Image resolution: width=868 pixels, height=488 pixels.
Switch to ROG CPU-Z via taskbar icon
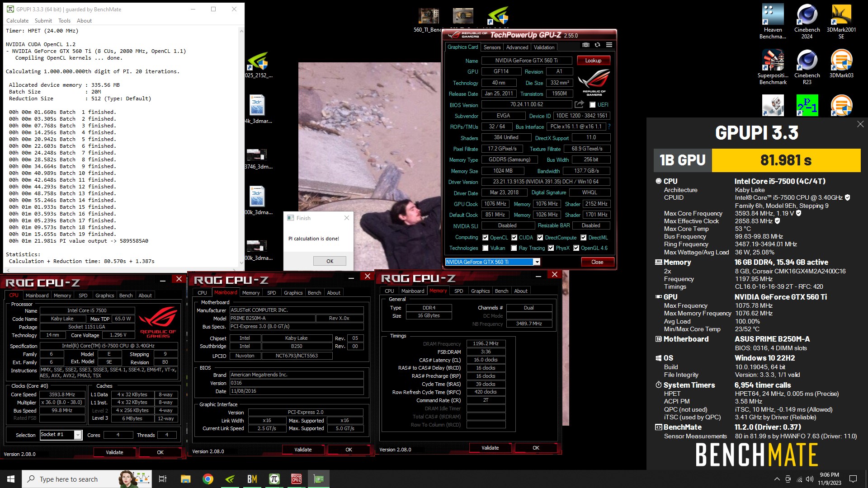pyautogui.click(x=297, y=479)
